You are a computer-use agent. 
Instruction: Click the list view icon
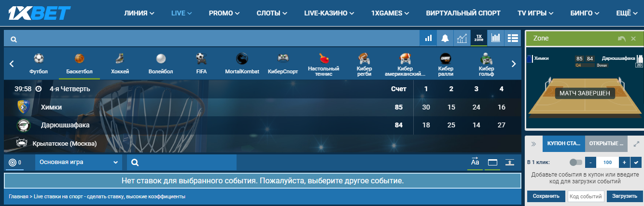click(512, 38)
